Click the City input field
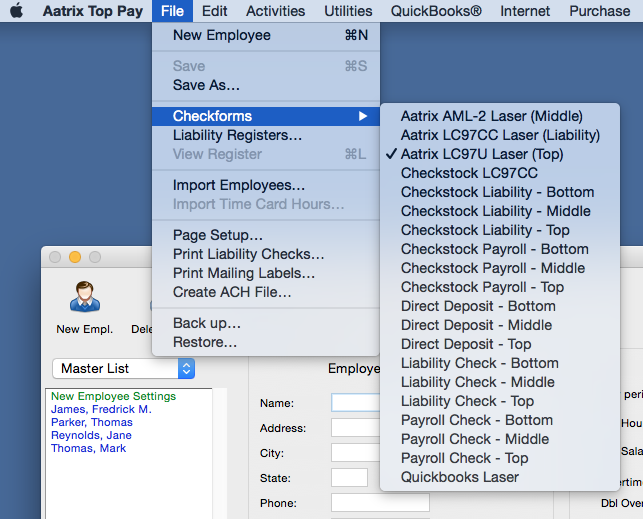 [x=356, y=453]
